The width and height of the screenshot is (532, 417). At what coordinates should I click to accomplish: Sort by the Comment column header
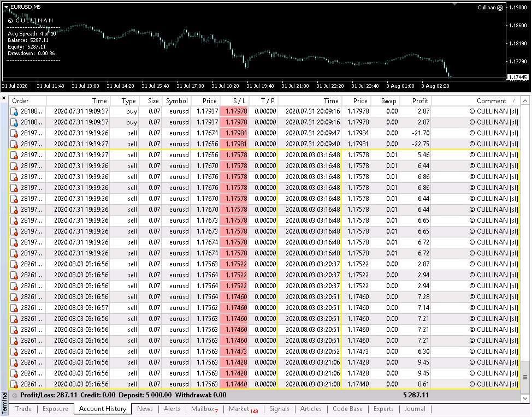476,100
